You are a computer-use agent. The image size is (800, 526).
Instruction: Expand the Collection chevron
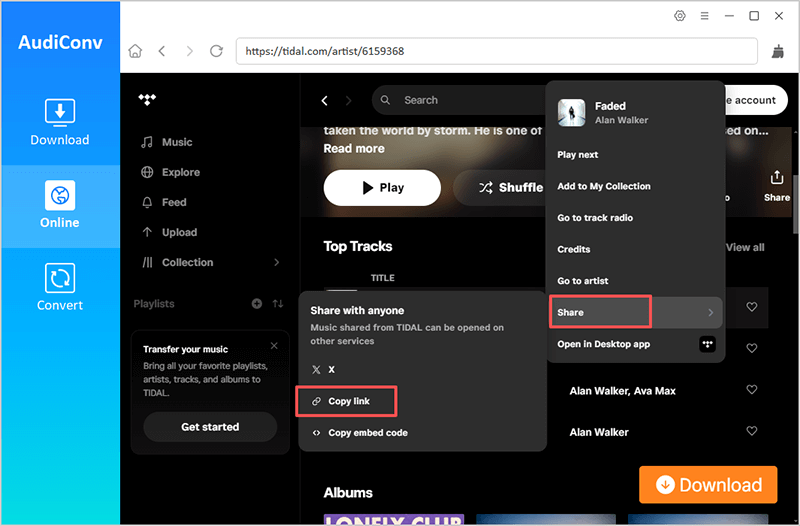coord(277,262)
